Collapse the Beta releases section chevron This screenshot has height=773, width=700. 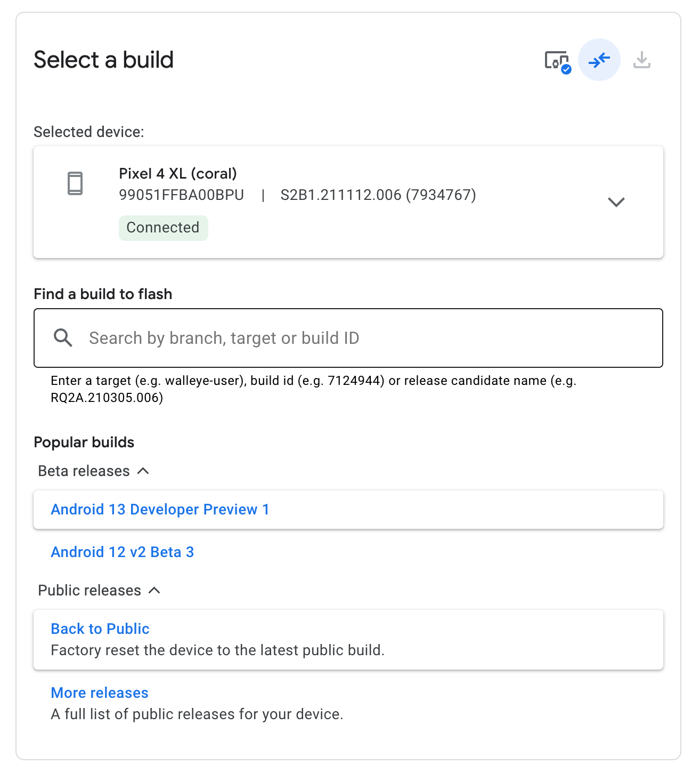[x=143, y=471]
